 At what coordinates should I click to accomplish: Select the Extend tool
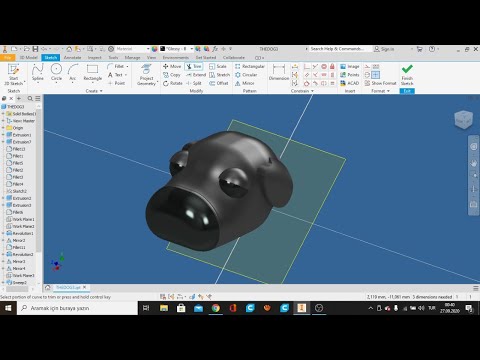pos(196,75)
